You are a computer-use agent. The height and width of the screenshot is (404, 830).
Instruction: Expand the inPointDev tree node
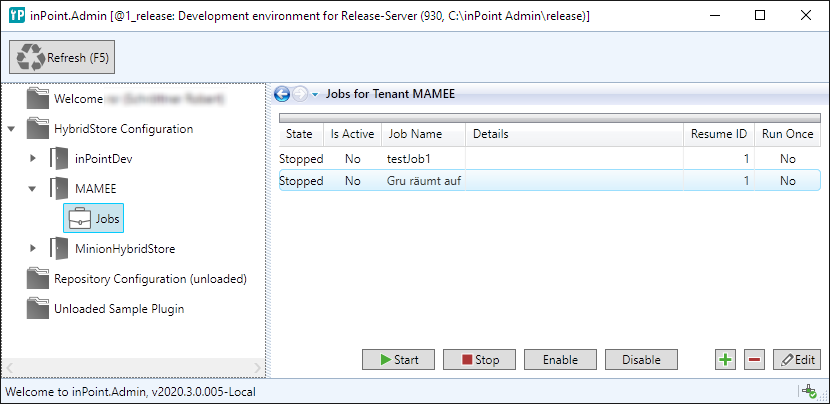33,159
